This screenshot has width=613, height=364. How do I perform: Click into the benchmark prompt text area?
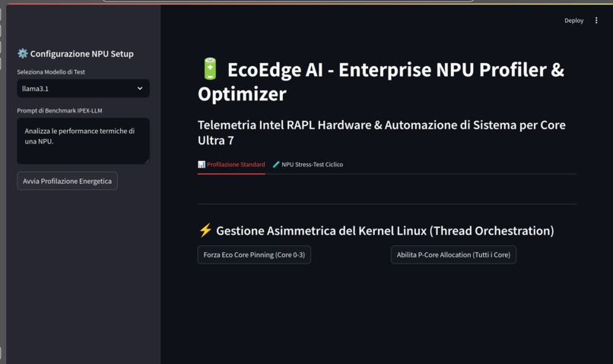(x=83, y=141)
